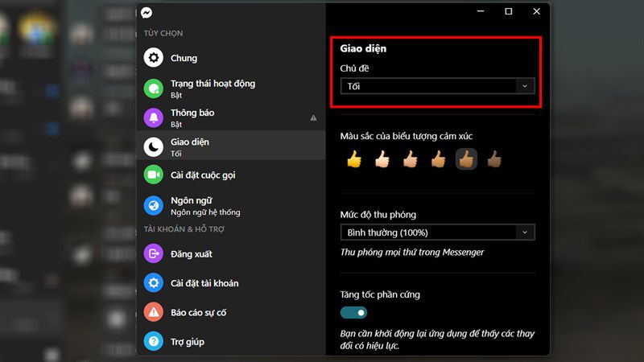Click the Đăng xuất logout icon

click(154, 253)
